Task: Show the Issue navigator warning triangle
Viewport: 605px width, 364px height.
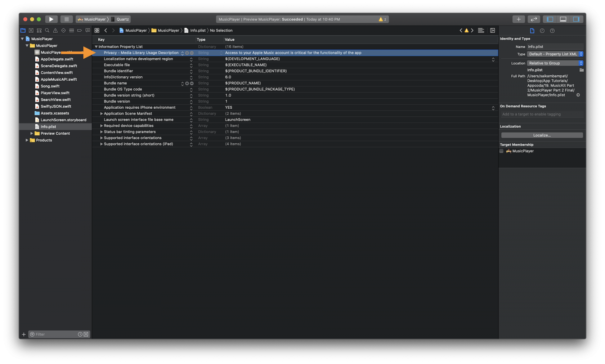Action: (x=55, y=30)
